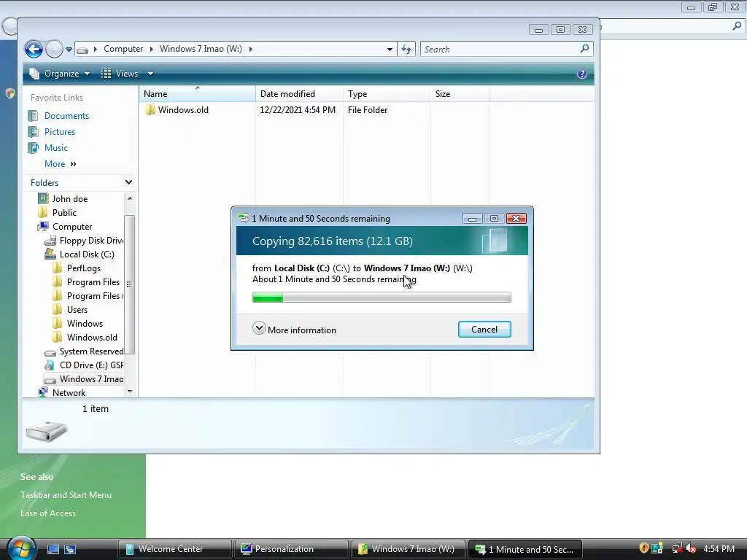Click the 12/22/2021 4:54 PM date cell
The width and height of the screenshot is (747, 560).
point(298,110)
